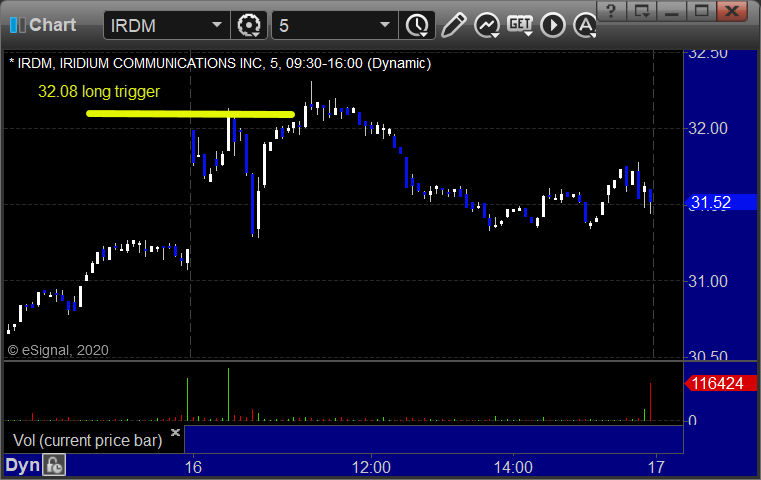Expand the interval dropdown arrow
Image resolution: width=761 pixels, height=480 pixels.
tap(384, 25)
